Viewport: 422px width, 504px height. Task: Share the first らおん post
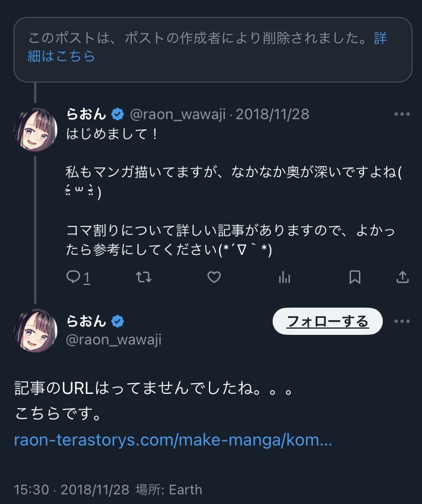(x=402, y=277)
